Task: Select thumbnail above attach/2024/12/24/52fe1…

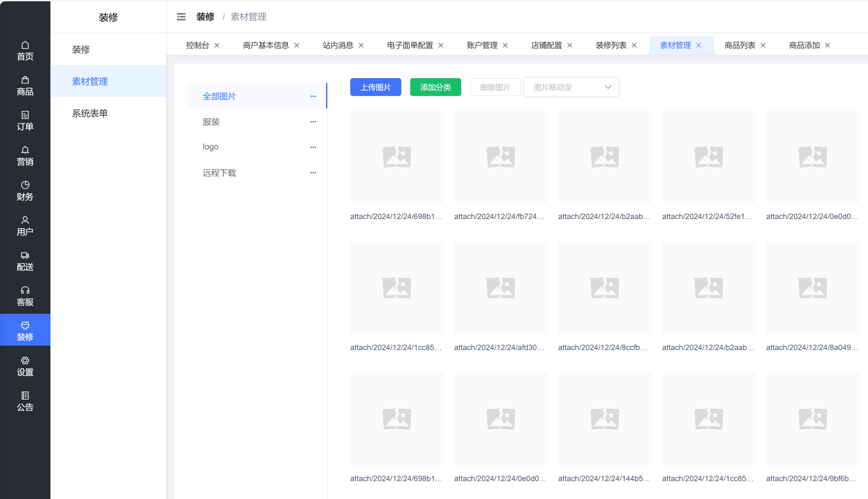Action: (x=709, y=157)
